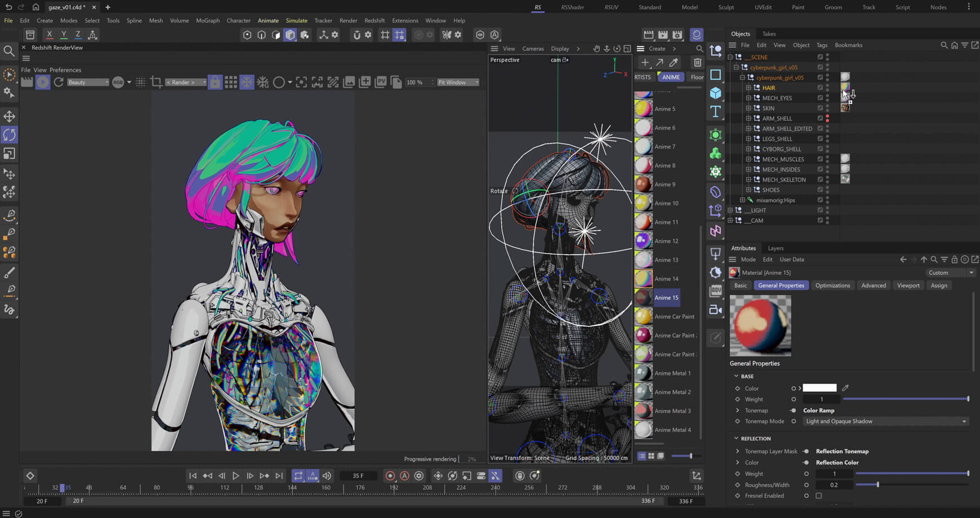Refresh the Redshift RenderView render

59,82
